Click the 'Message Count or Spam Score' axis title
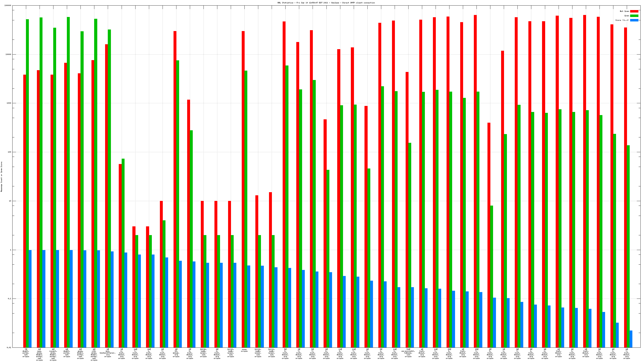 click(2, 177)
